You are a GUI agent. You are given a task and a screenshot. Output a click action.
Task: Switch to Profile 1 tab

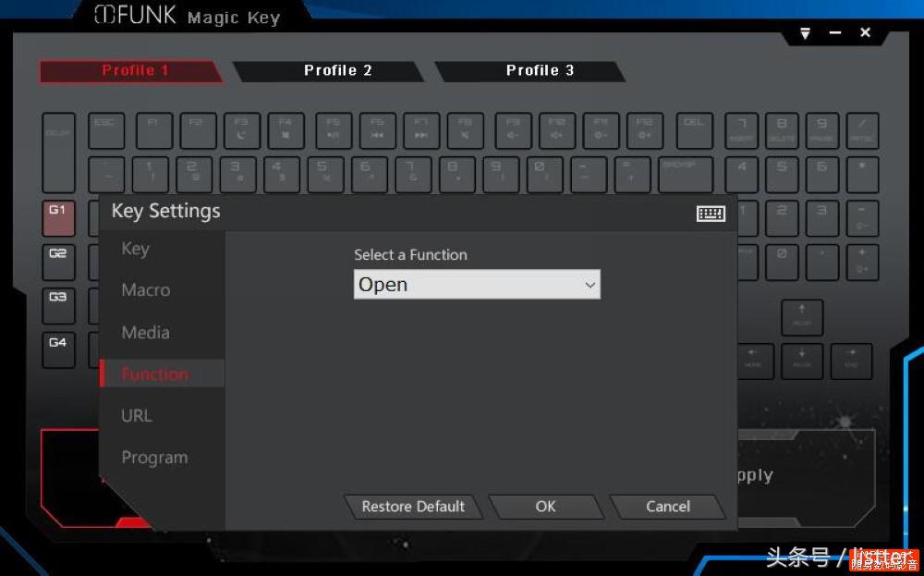pyautogui.click(x=130, y=71)
